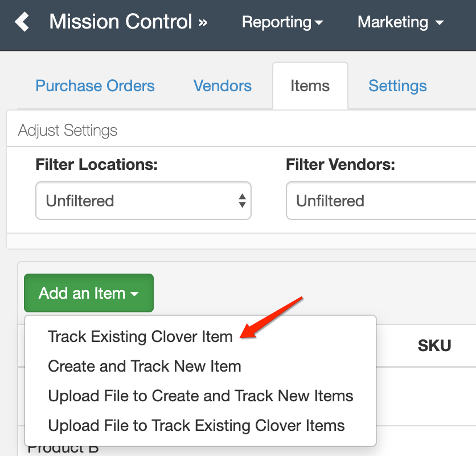Click the Adjust Settings header
The height and width of the screenshot is (456, 476).
click(67, 129)
